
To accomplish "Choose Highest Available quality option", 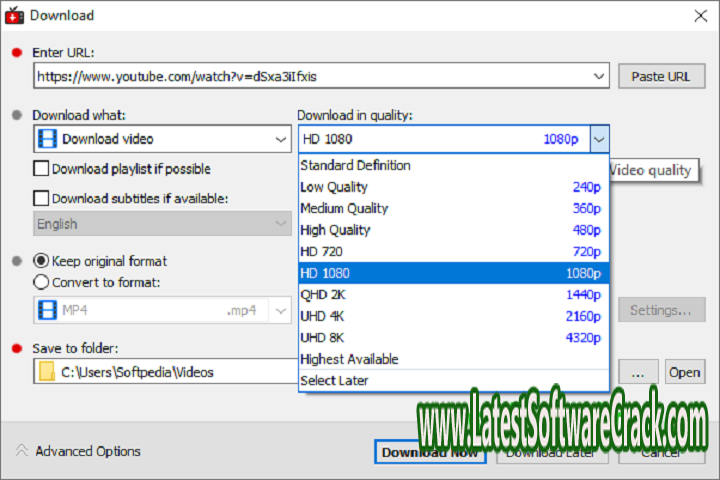I will pos(454,359).
